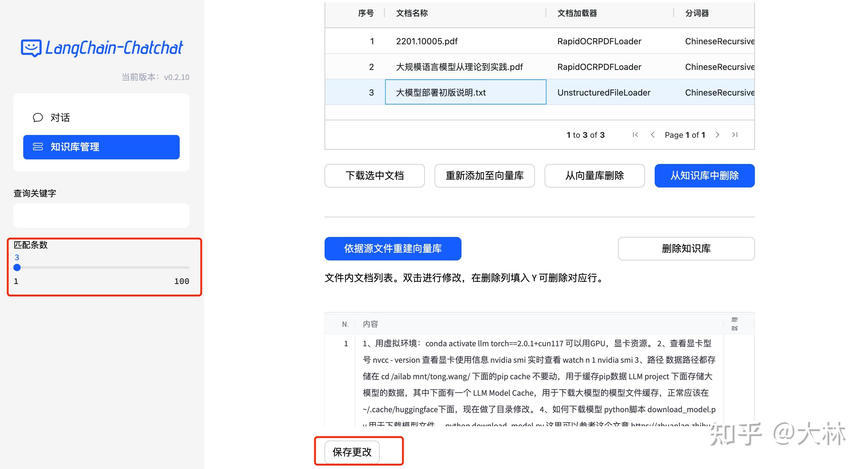Click the 从向量库删除 button
This screenshot has height=469, width=868.
click(x=595, y=175)
